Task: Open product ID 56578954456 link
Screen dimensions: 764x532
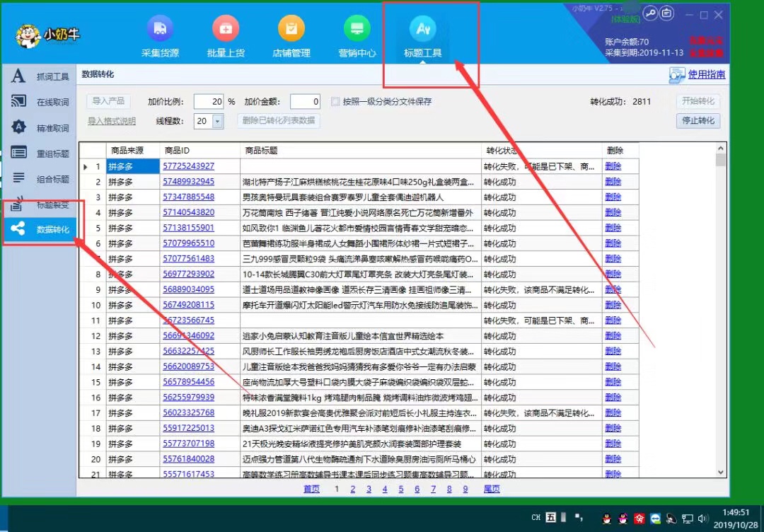Action: pos(189,382)
